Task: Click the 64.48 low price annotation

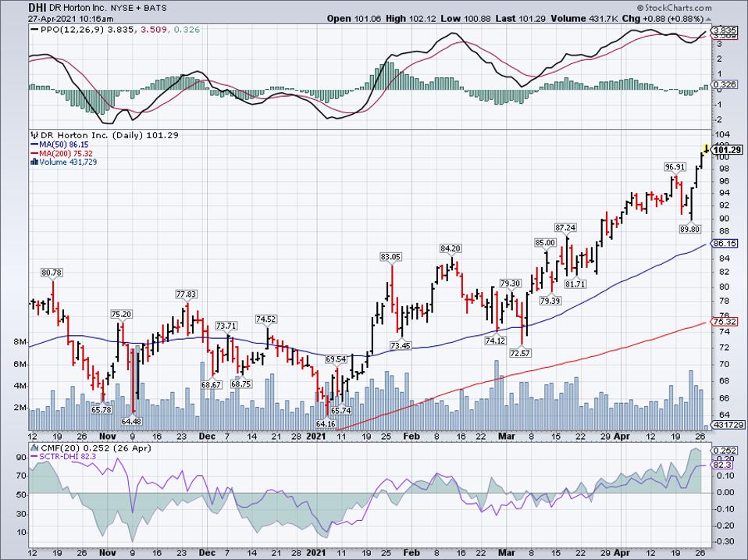Action: tap(132, 421)
